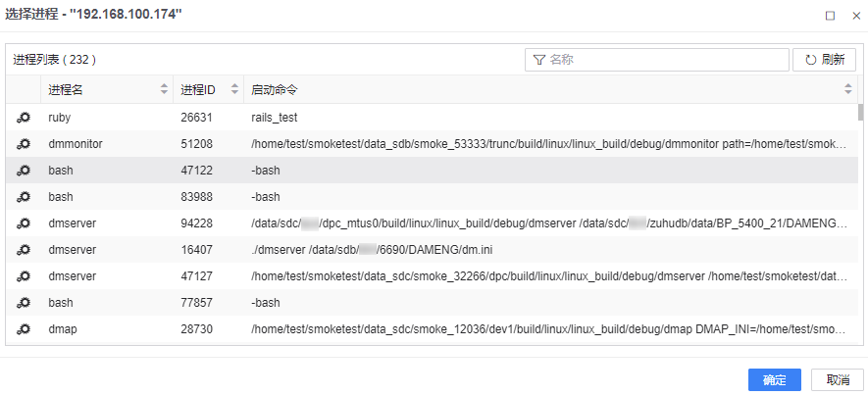868x396 pixels.
Task: Click the dmap DMAP_INI command cell
Action: [548, 329]
